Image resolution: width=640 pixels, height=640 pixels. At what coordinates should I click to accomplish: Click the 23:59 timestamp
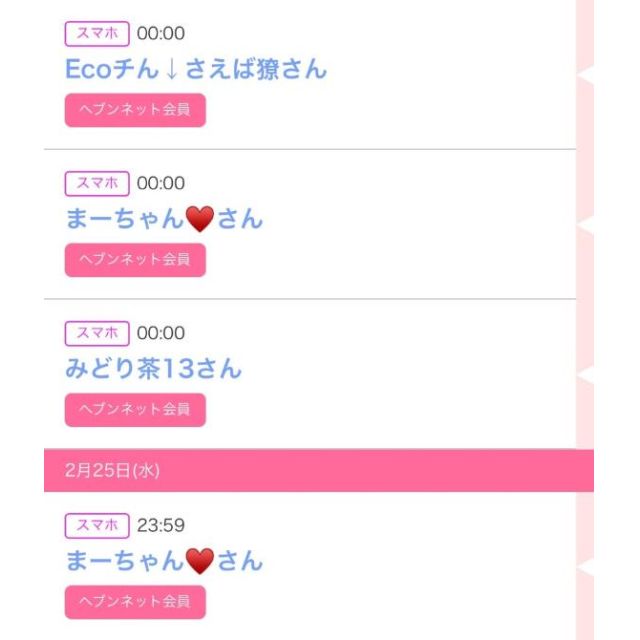pos(161,525)
